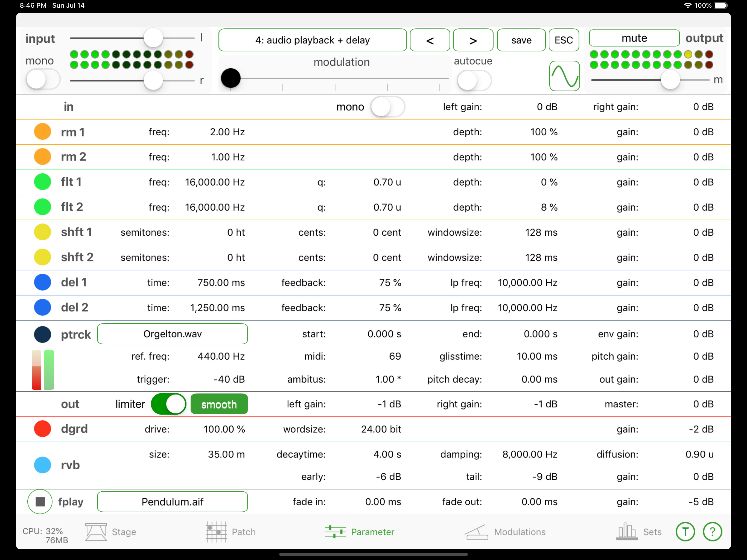Switch to the Stage tab
Viewport: 747px width, 560px height.
111,532
